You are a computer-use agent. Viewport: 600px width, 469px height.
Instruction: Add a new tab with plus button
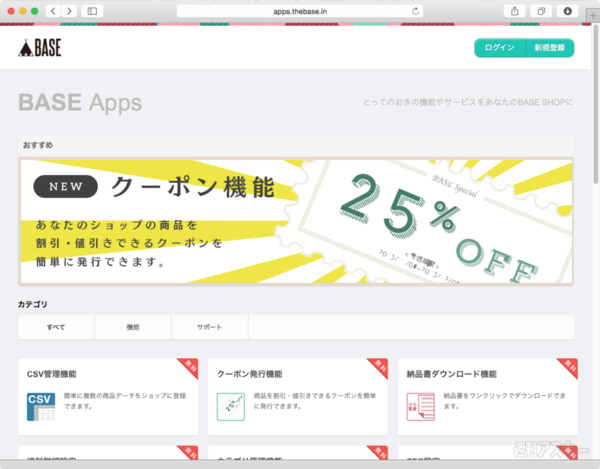coord(593,16)
